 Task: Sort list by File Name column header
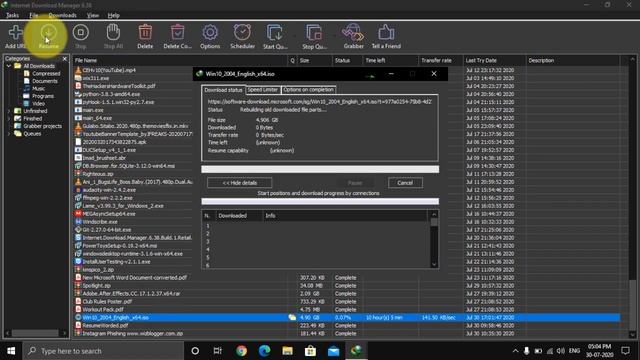pyautogui.click(x=180, y=60)
